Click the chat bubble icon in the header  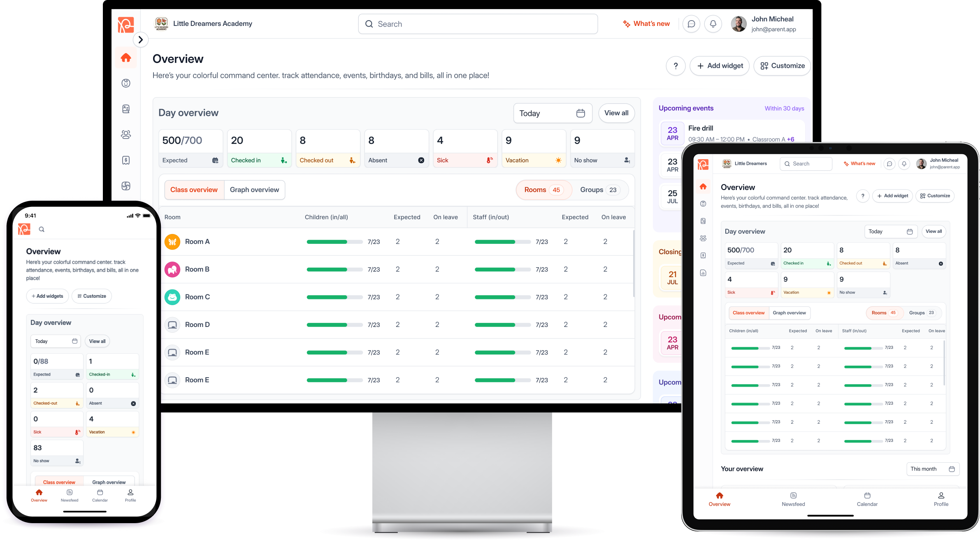(691, 24)
